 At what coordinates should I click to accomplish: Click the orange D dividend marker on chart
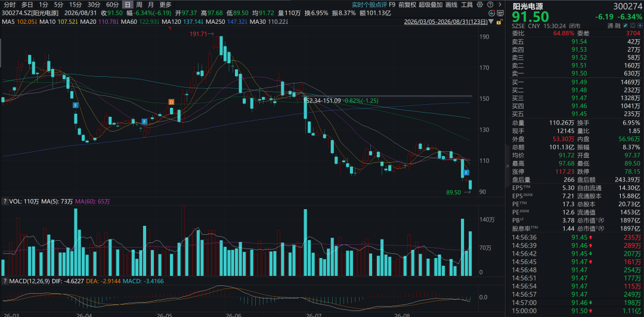coord(172,101)
